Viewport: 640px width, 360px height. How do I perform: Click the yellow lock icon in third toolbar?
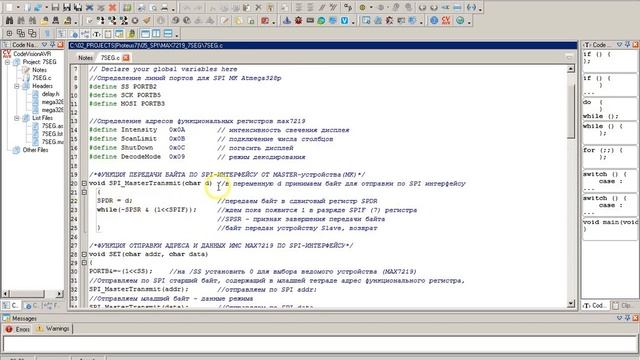(132, 34)
